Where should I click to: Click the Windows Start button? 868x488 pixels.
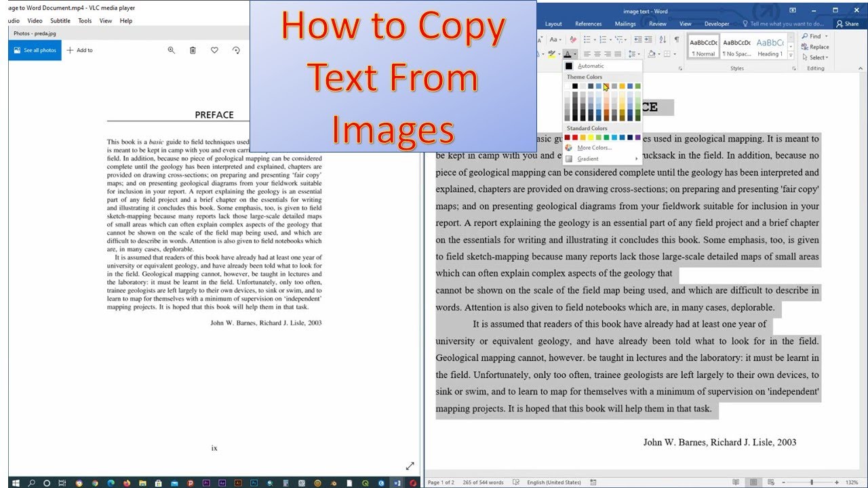(16, 483)
